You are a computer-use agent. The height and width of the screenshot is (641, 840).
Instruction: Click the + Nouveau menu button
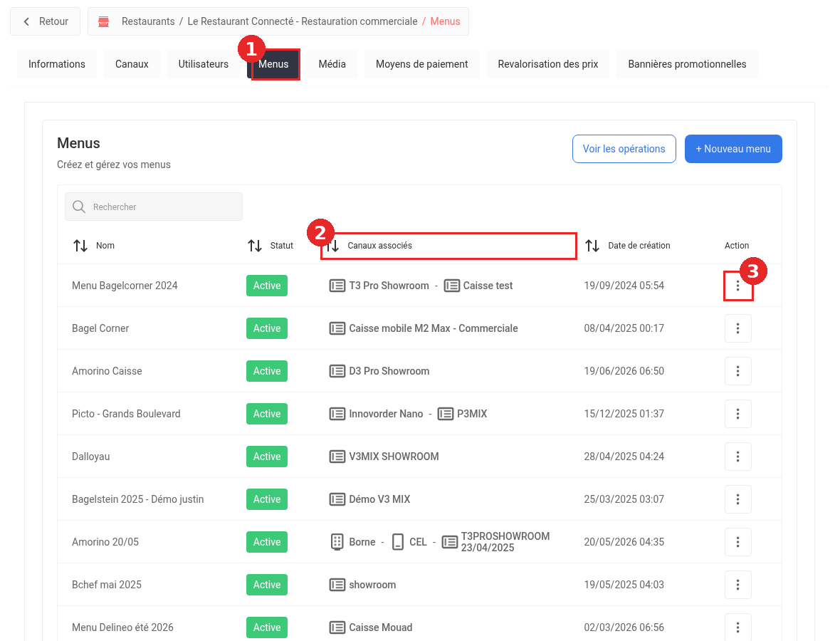(733, 149)
